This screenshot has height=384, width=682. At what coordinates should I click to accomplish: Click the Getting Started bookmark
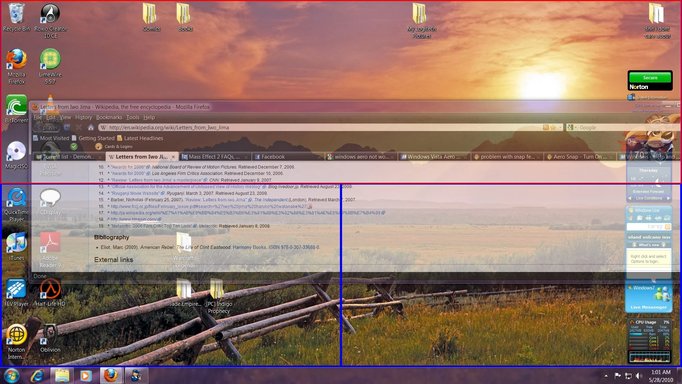coord(93,138)
